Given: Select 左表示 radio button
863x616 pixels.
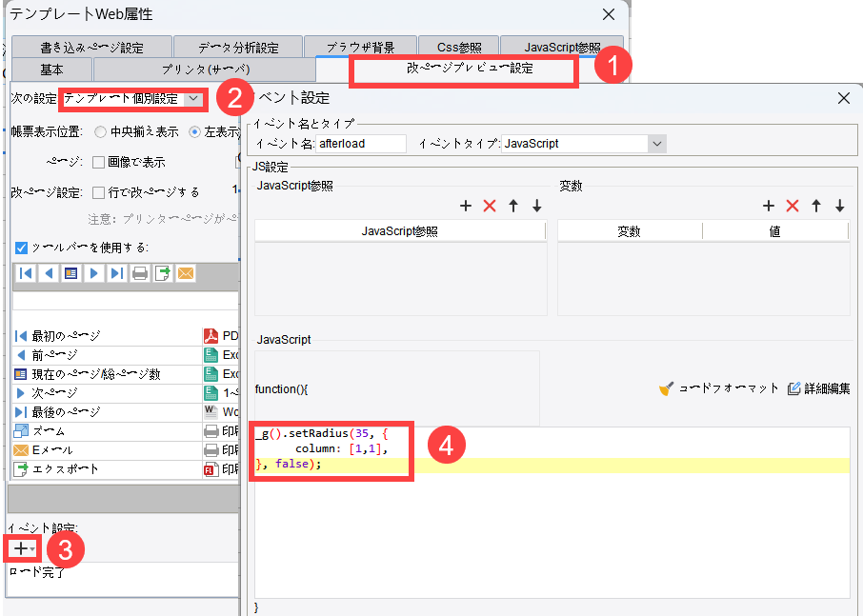Looking at the screenshot, I should click(194, 132).
